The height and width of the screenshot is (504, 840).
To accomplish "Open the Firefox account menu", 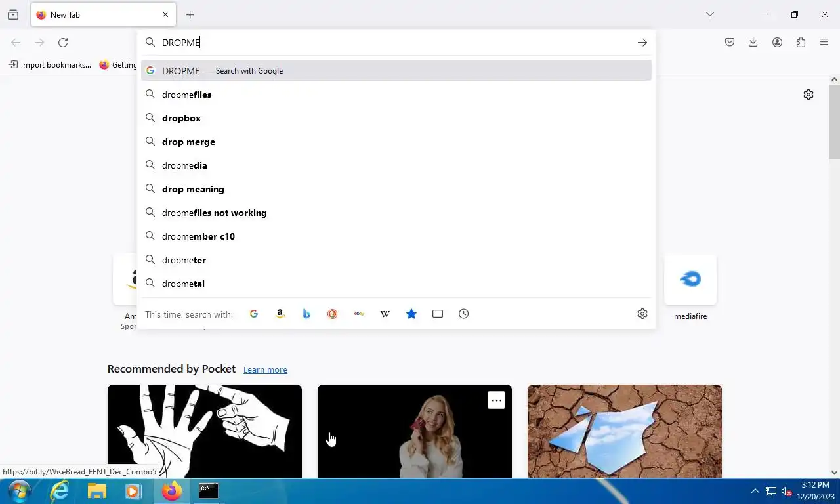I will click(x=777, y=43).
